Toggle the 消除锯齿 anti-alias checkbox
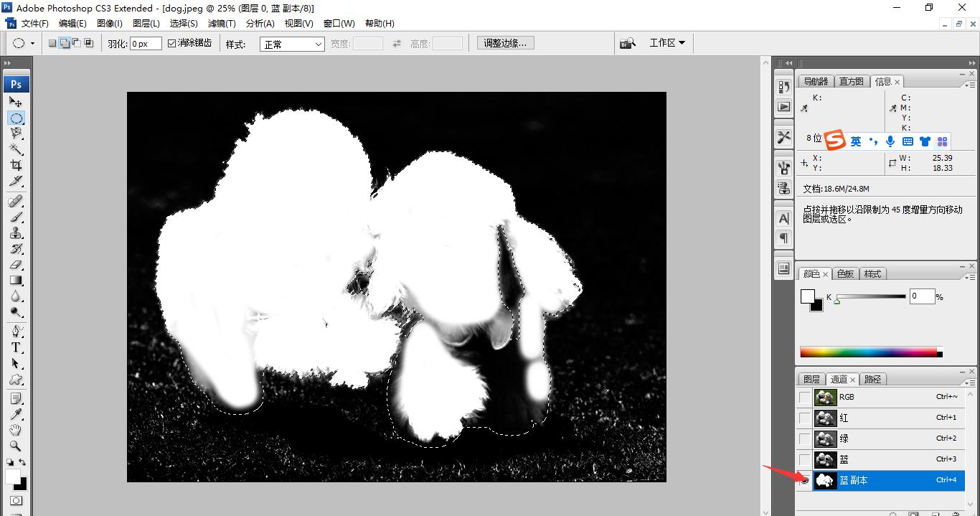The height and width of the screenshot is (516, 980). tap(171, 42)
